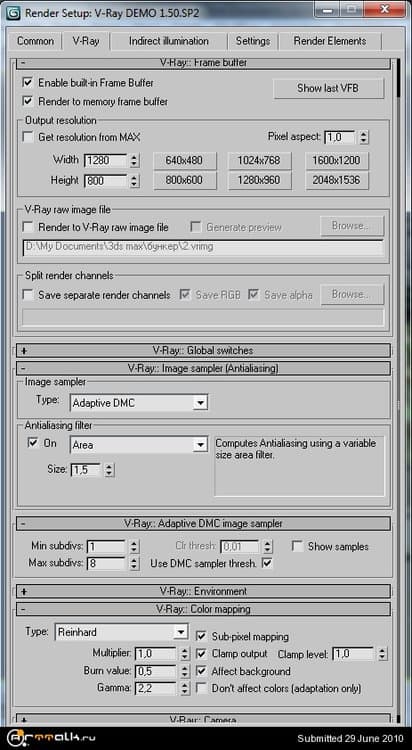
Task: Disable Enable built-in Frame Buffer checkbox
Action: 28,83
